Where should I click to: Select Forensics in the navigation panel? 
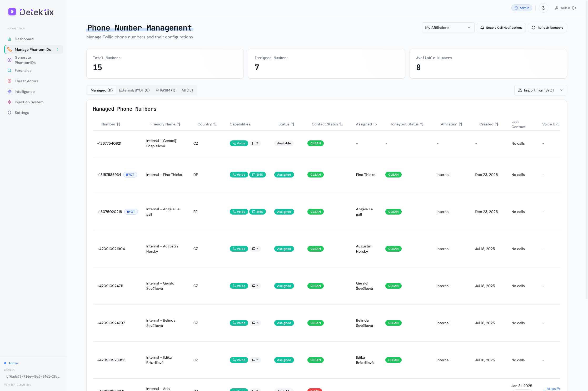pyautogui.click(x=23, y=70)
